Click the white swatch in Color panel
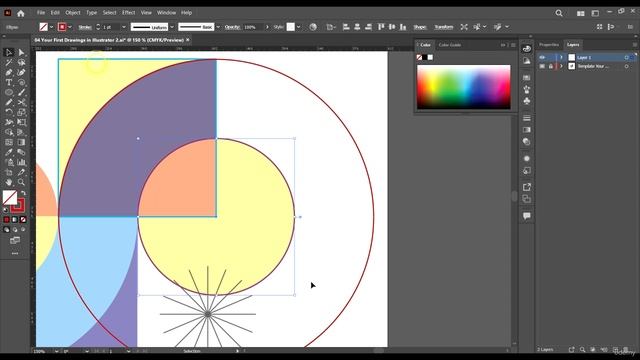 pos(430,58)
